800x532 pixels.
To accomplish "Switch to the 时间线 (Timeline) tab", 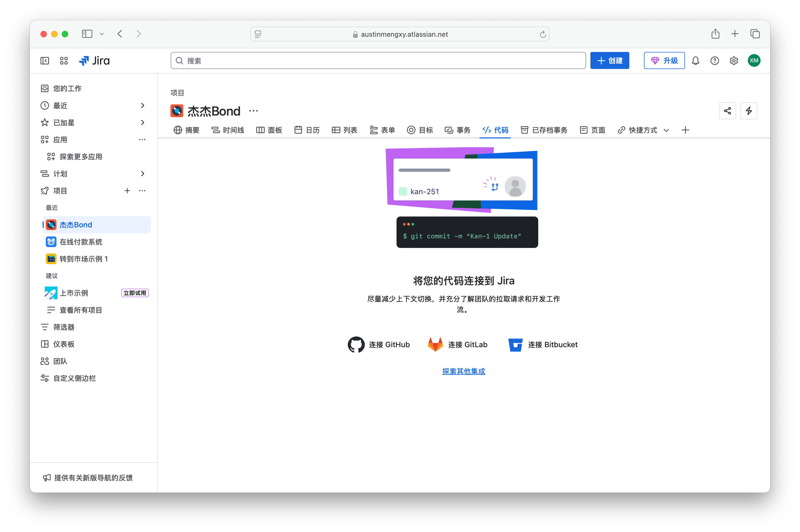I will pyautogui.click(x=228, y=130).
